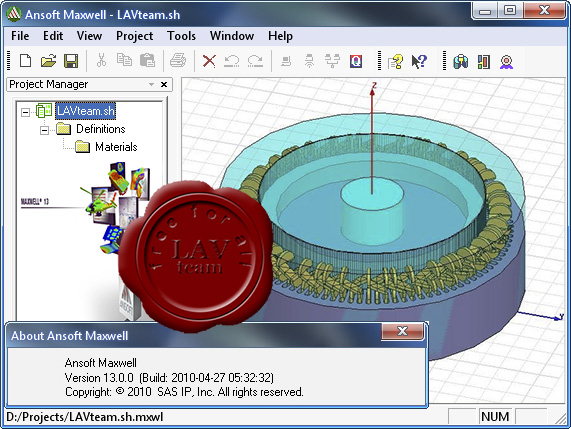Viewport: 571px width, 429px height.
Task: Save the project with floppy disk icon
Action: click(x=71, y=61)
